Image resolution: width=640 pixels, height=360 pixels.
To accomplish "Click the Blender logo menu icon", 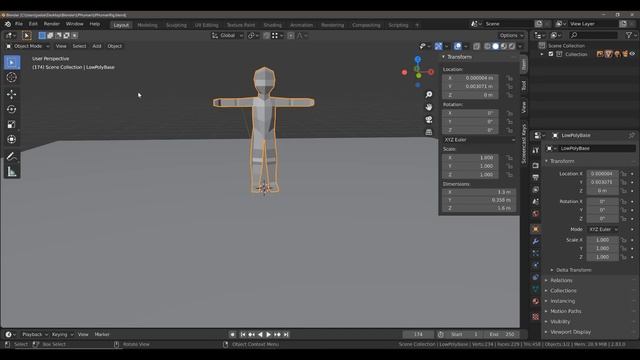I will coord(8,24).
